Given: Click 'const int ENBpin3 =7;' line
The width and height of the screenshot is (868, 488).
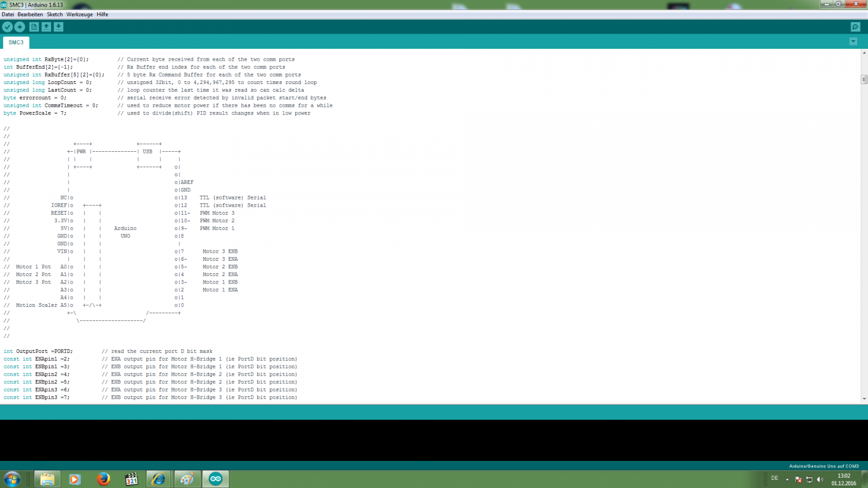Looking at the screenshot, I should pos(36,397).
